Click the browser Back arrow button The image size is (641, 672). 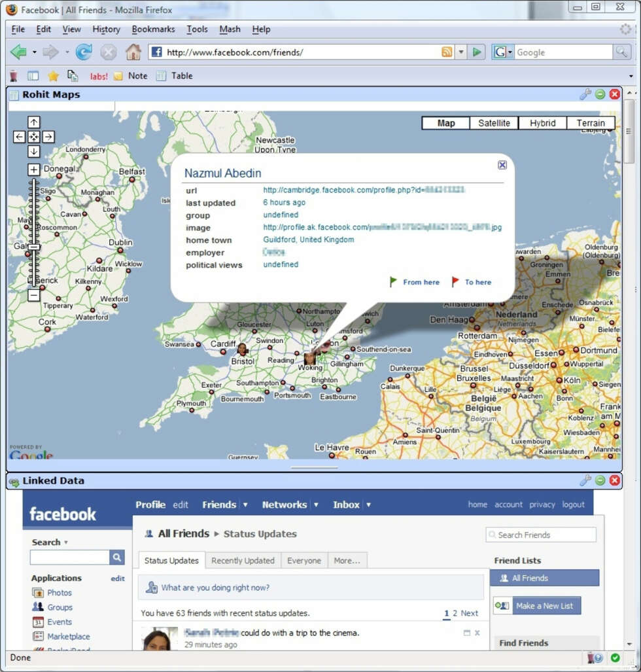18,52
